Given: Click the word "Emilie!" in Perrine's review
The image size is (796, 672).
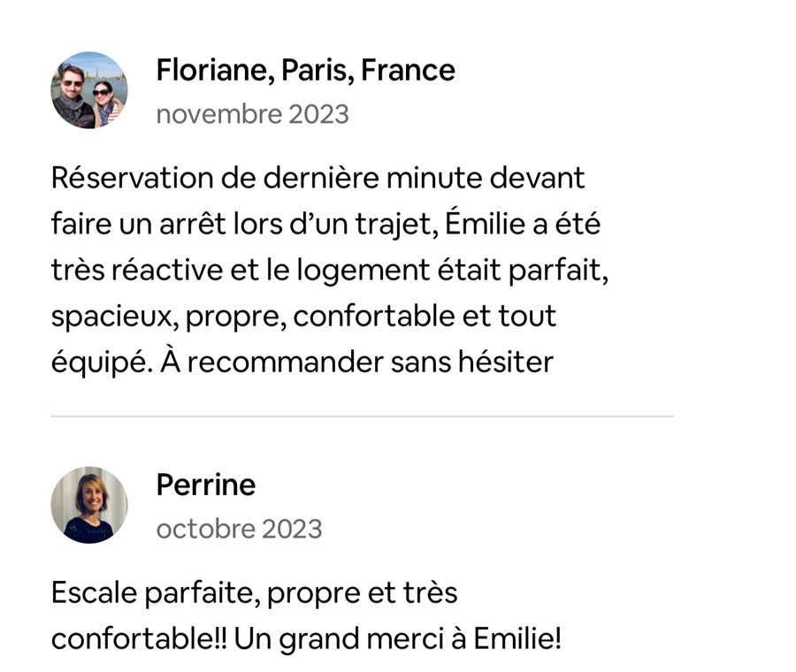Looking at the screenshot, I should point(517,638).
